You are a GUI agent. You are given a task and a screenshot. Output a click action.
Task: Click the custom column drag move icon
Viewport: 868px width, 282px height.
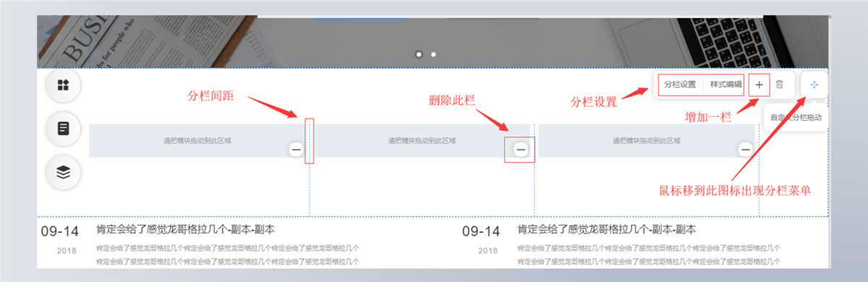pos(814,85)
